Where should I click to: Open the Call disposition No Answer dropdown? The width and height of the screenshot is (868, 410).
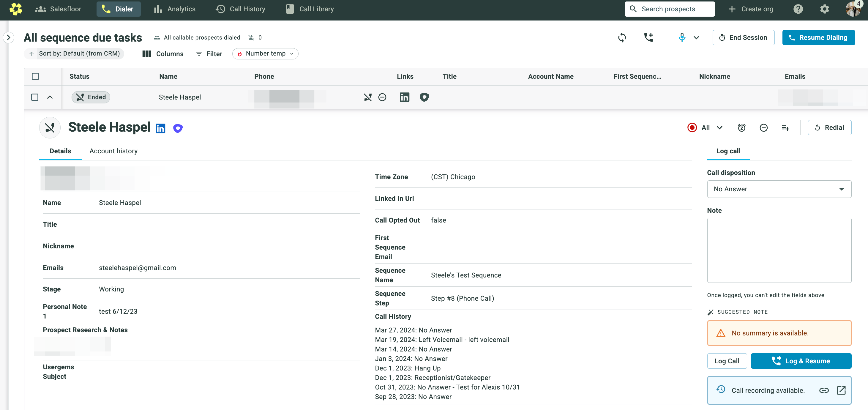click(779, 189)
